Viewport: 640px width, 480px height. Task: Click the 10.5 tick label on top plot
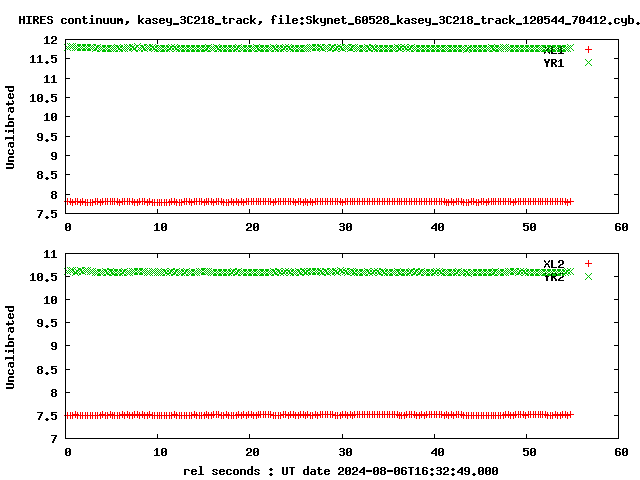(x=44, y=98)
